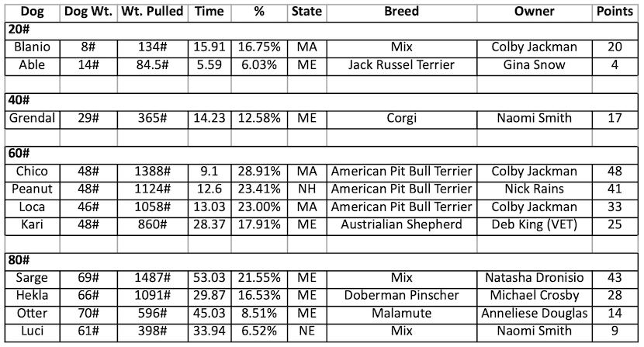Select the Chico dog name cell

tap(31, 171)
